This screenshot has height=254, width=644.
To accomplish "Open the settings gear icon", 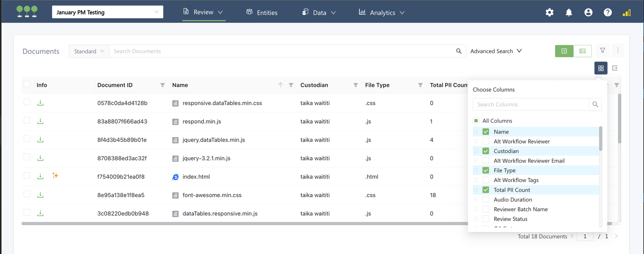I will (550, 13).
